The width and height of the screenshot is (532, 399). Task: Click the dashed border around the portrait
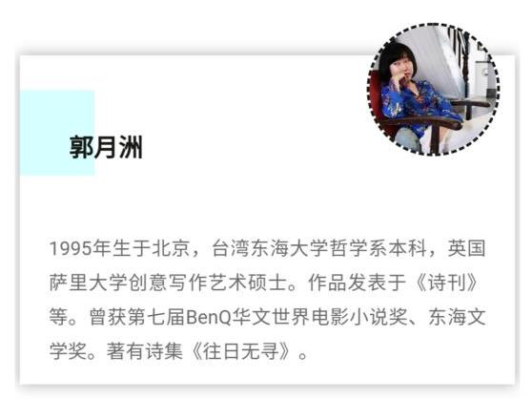[x=433, y=25]
